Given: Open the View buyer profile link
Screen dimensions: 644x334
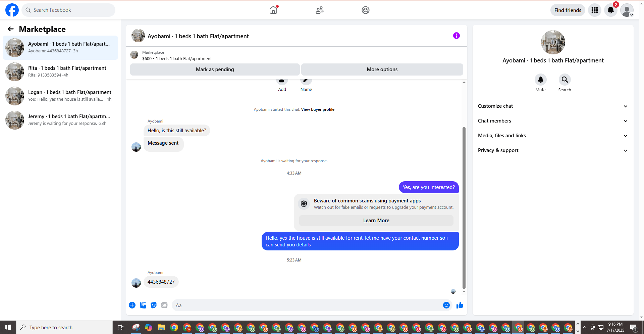Looking at the screenshot, I should 318,109.
